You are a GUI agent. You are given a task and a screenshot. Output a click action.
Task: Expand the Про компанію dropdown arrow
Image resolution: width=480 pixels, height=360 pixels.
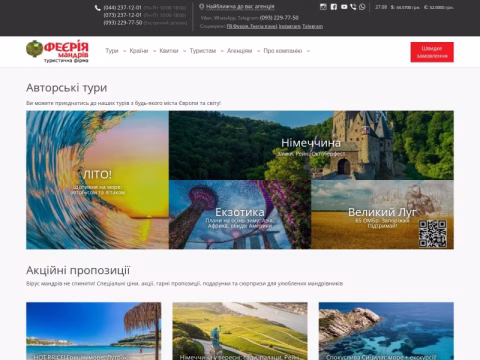(x=308, y=51)
